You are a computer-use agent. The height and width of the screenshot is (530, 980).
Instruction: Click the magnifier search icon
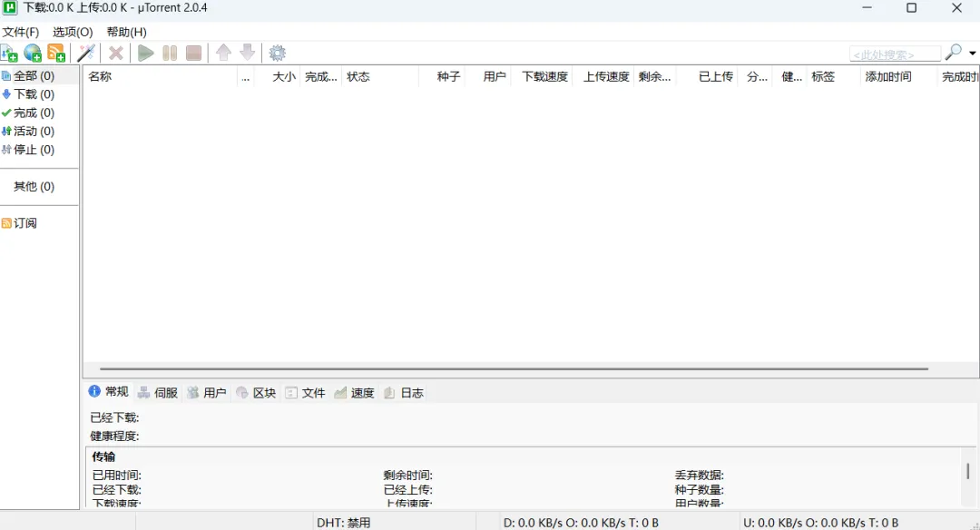click(x=953, y=53)
